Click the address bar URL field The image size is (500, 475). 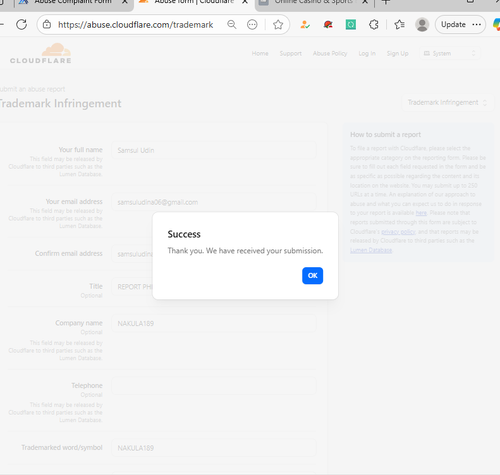(x=135, y=25)
